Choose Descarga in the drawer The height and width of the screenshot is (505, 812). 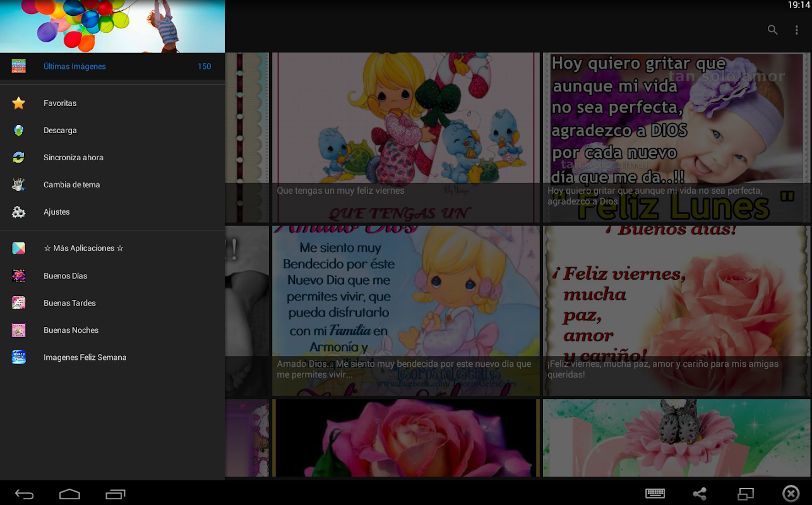112,130
